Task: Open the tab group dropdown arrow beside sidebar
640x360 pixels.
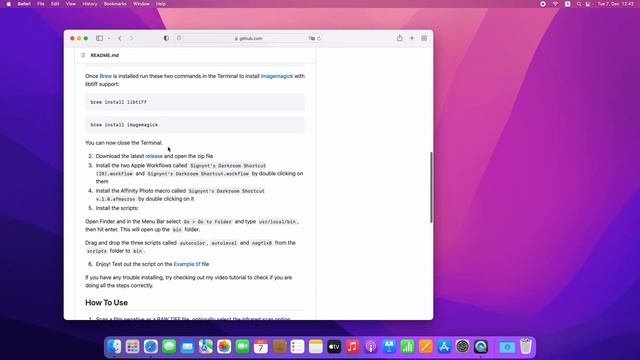Action: point(109,38)
